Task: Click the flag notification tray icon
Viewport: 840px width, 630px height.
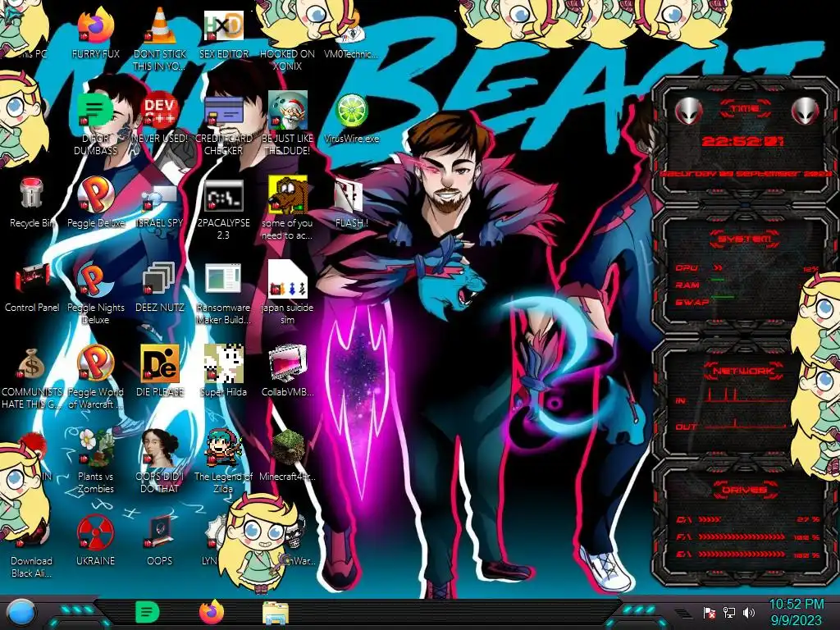Action: point(710,612)
